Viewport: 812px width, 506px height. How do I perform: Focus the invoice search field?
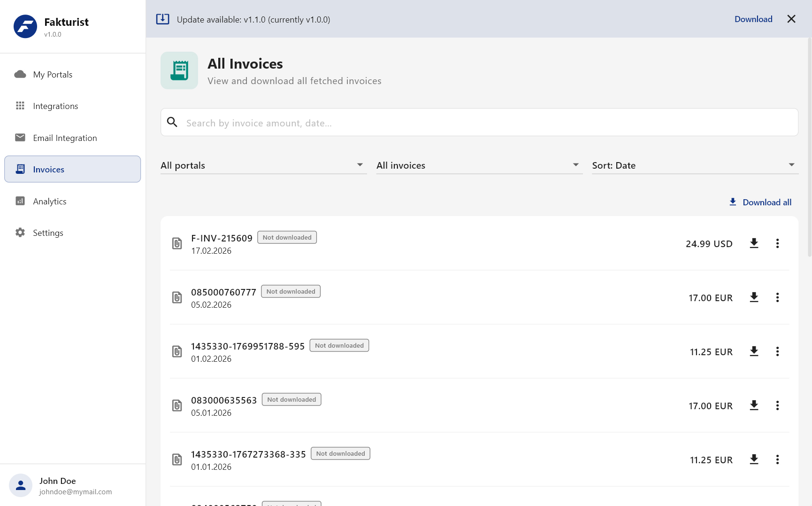tap(479, 123)
